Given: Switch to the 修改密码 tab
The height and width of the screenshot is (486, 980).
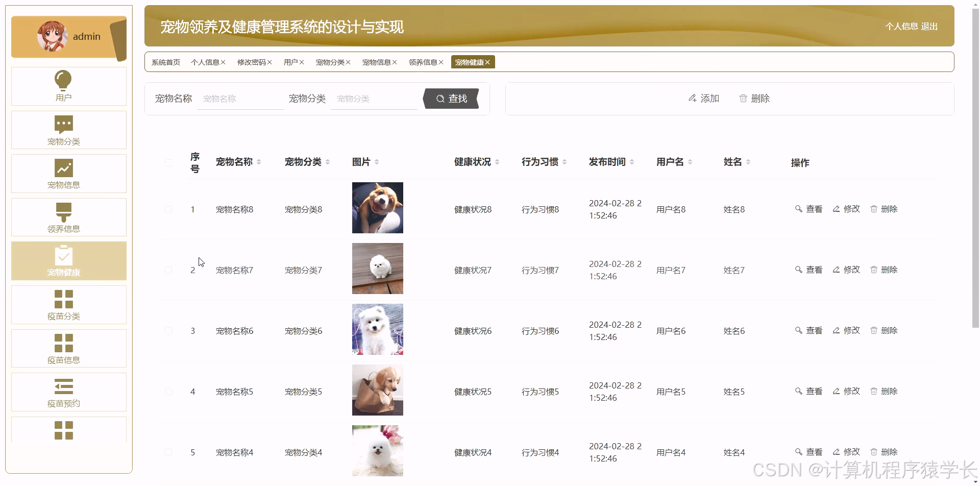Looking at the screenshot, I should click(252, 62).
